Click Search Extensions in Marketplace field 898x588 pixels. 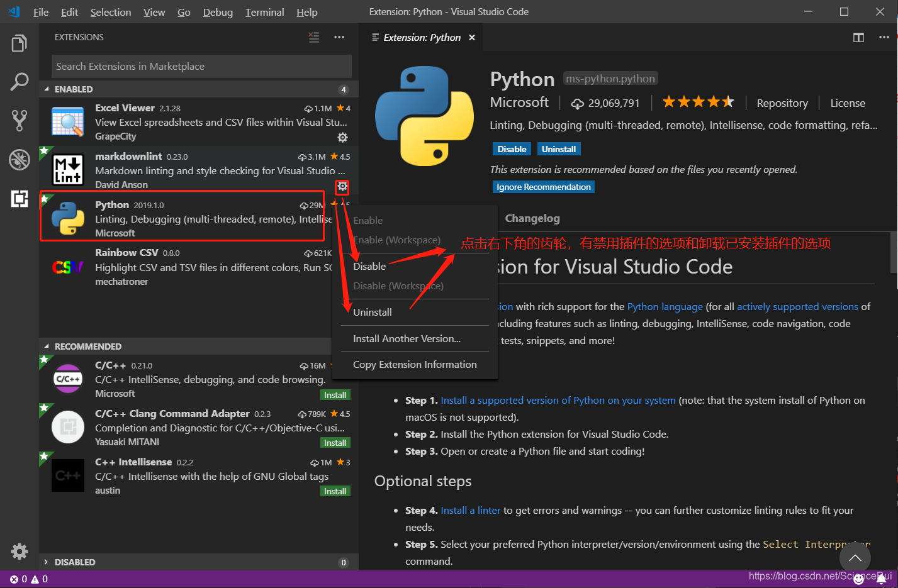[201, 66]
